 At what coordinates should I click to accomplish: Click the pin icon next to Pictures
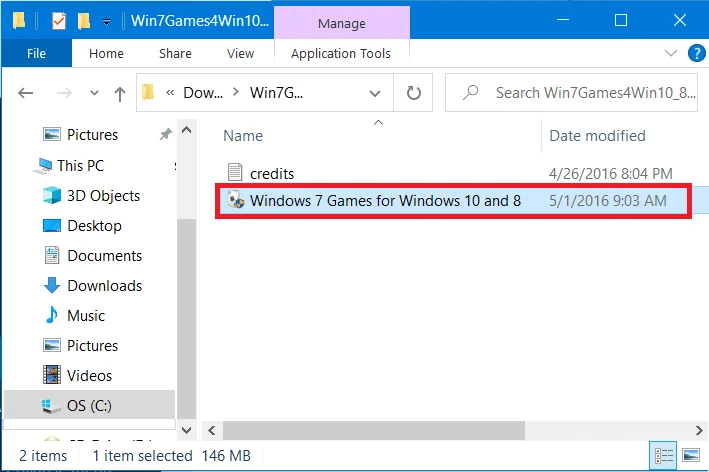point(165,134)
